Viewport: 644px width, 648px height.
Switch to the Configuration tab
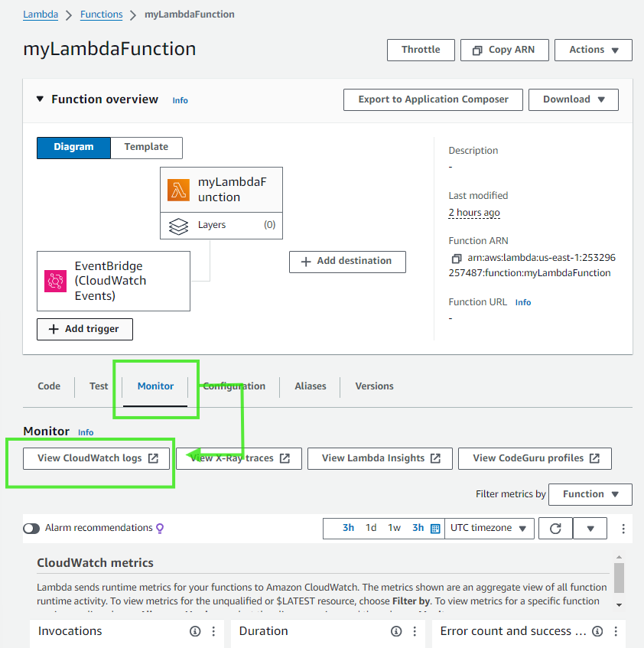pyautogui.click(x=234, y=386)
